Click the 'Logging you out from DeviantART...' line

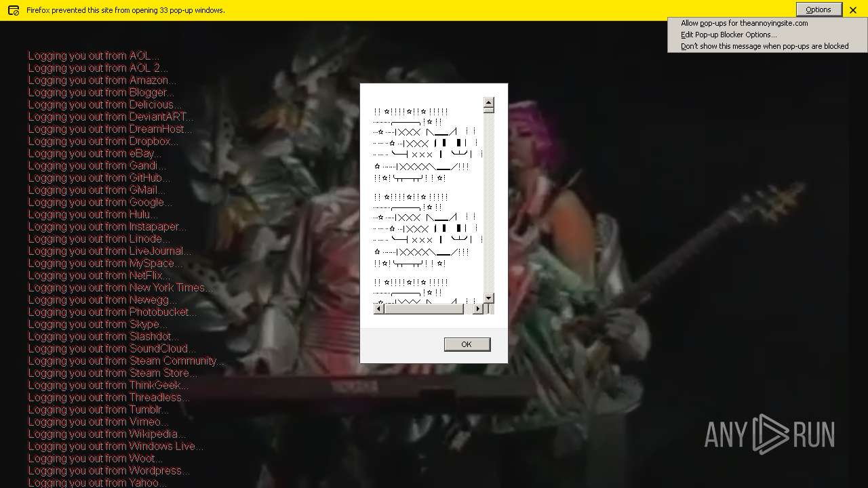pos(111,117)
